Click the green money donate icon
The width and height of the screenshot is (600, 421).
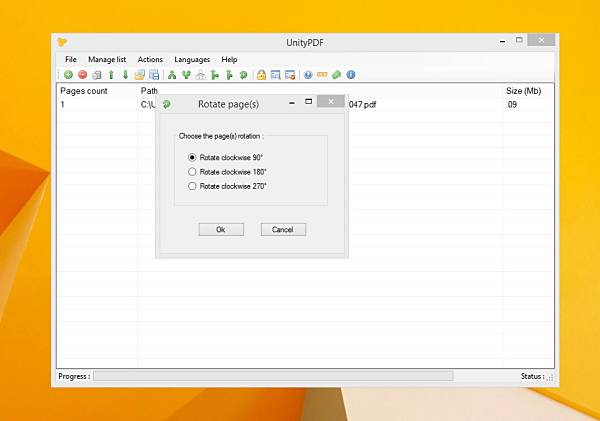336,75
